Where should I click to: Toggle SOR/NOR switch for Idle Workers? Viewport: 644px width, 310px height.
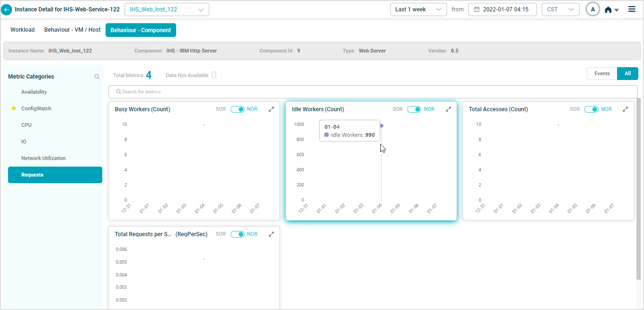click(x=414, y=109)
